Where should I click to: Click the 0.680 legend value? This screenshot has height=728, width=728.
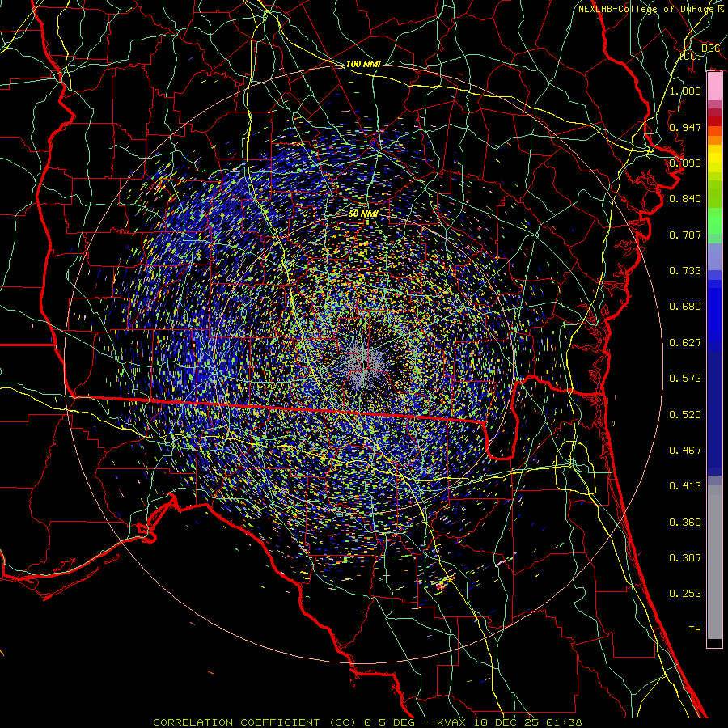coord(685,307)
